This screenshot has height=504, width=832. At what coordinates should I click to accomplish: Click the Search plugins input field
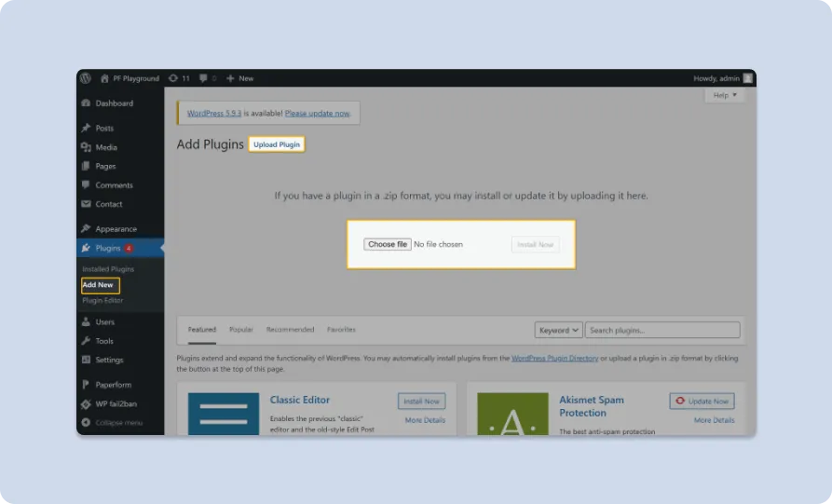662,330
